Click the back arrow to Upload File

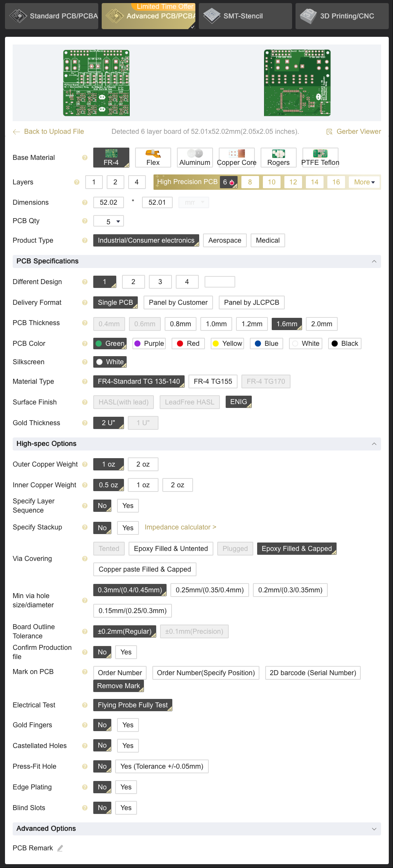coord(17,132)
